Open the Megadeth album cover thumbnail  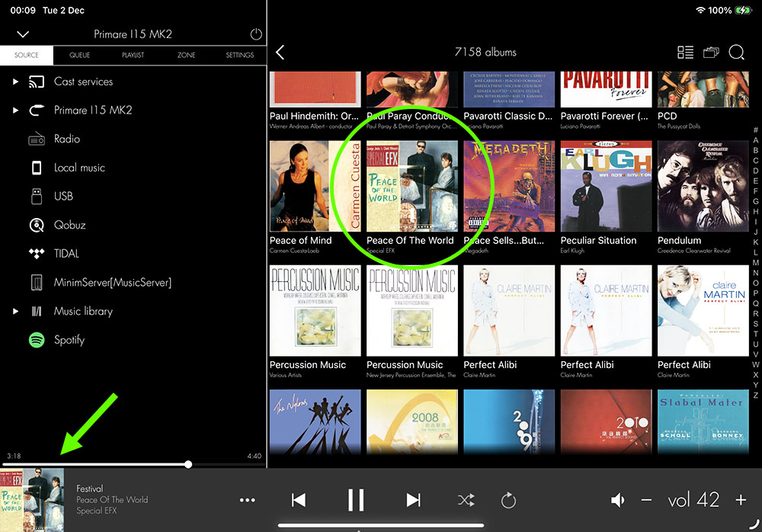tap(509, 186)
